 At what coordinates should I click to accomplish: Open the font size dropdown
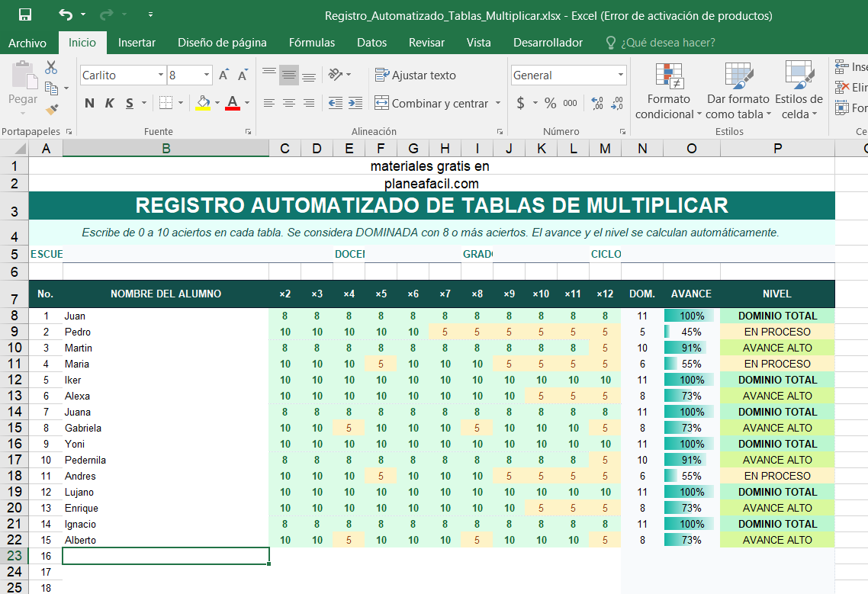click(x=207, y=75)
